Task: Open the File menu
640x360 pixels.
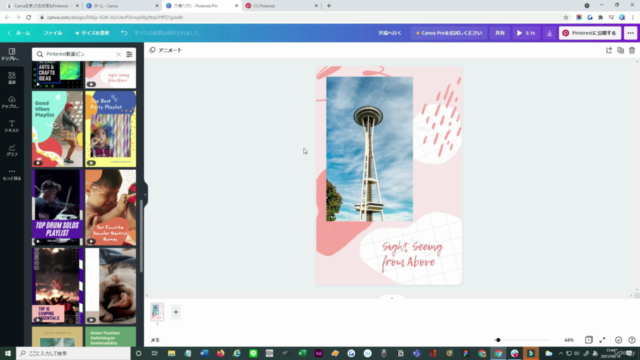Action: click(x=53, y=33)
